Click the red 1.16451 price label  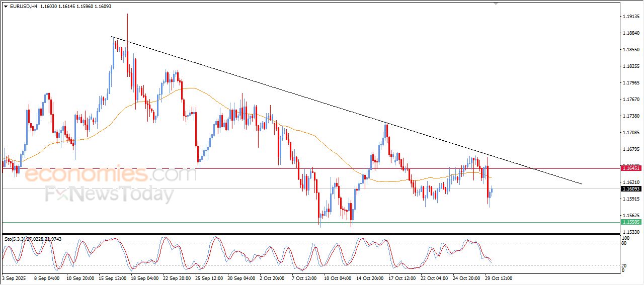[x=631, y=168]
